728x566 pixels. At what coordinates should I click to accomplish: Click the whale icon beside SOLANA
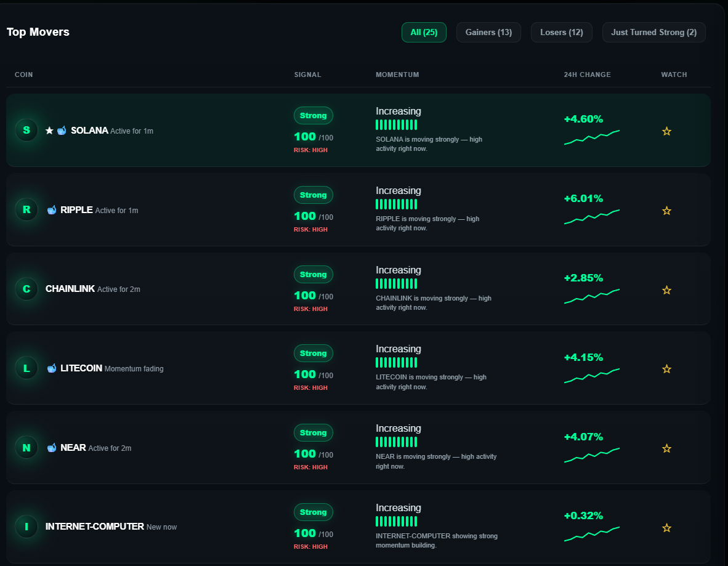click(x=62, y=131)
